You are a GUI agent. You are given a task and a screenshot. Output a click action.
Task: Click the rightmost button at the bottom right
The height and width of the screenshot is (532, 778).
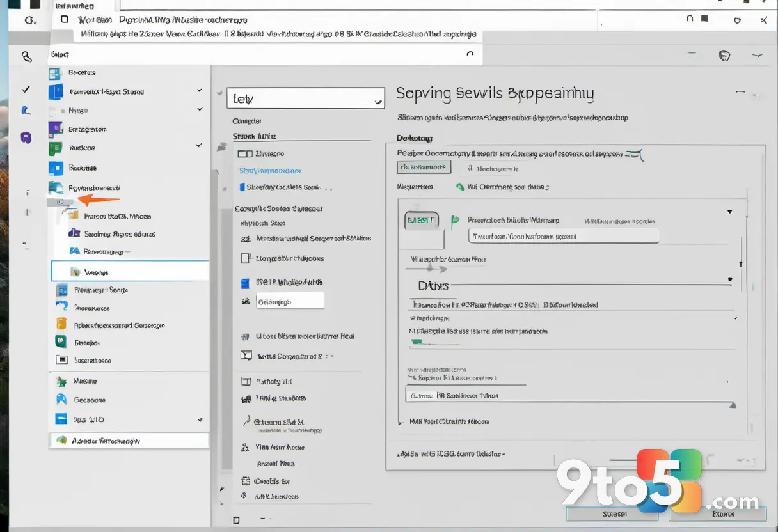pos(718,514)
